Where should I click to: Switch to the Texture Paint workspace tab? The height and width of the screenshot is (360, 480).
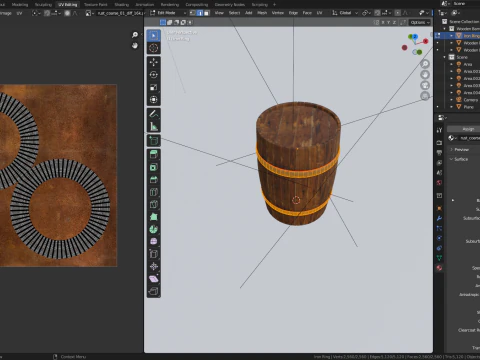96,5
